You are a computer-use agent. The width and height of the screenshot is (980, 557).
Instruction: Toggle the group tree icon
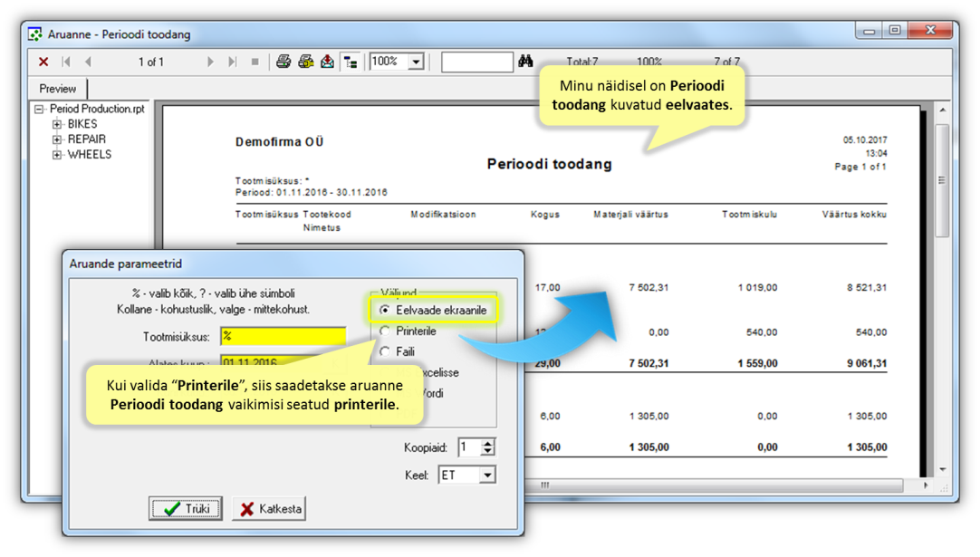(351, 62)
